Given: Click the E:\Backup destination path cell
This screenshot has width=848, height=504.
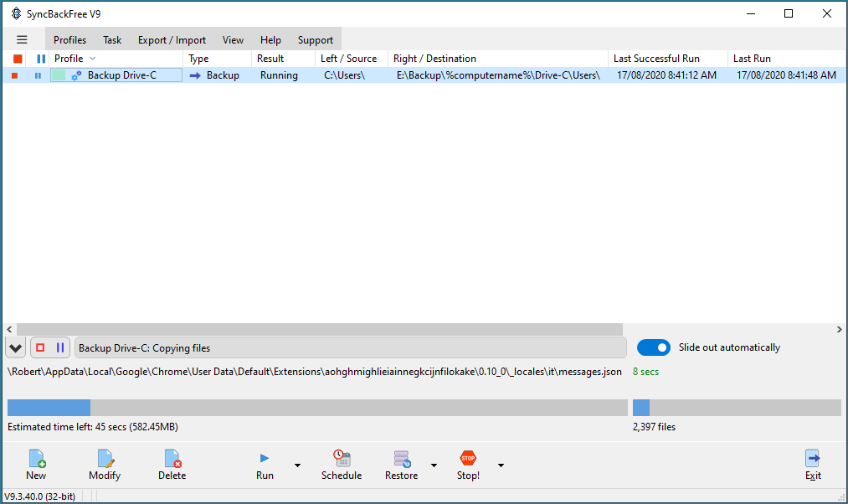Looking at the screenshot, I should point(498,75).
